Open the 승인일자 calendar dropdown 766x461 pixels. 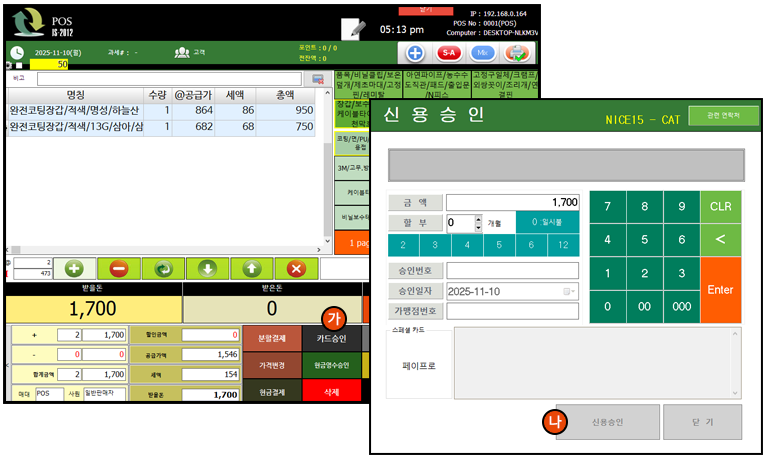coord(569,292)
